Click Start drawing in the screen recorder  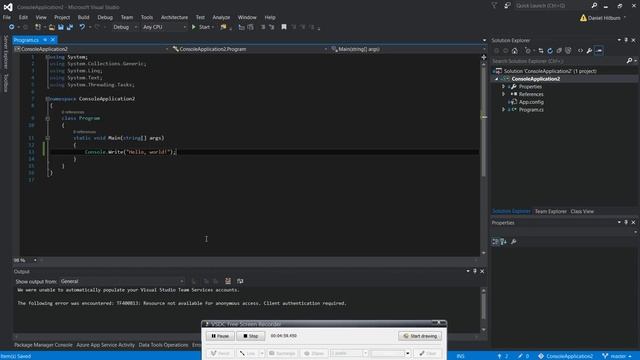point(420,336)
